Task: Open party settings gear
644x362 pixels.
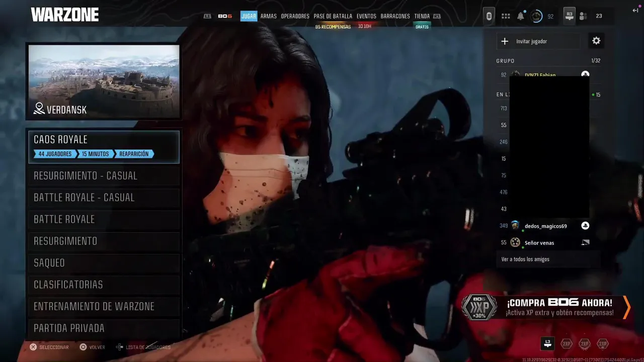Action: 596,41
